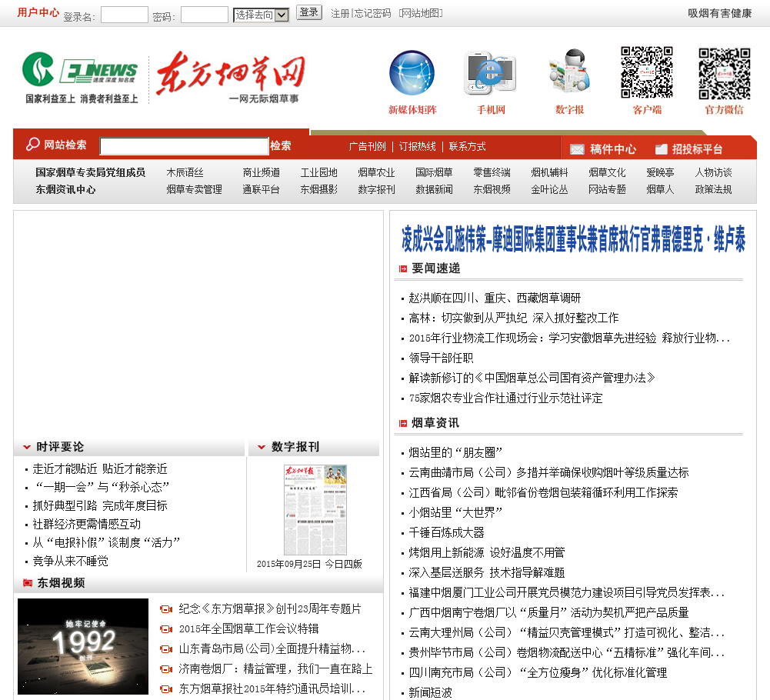
Task: Open the 1992 video thumbnail
Action: tap(83, 646)
